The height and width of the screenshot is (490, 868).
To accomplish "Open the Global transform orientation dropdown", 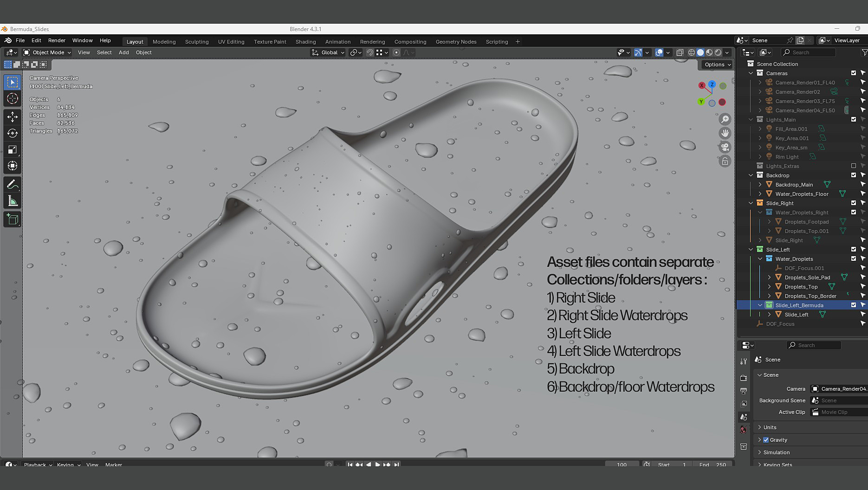I will point(328,52).
